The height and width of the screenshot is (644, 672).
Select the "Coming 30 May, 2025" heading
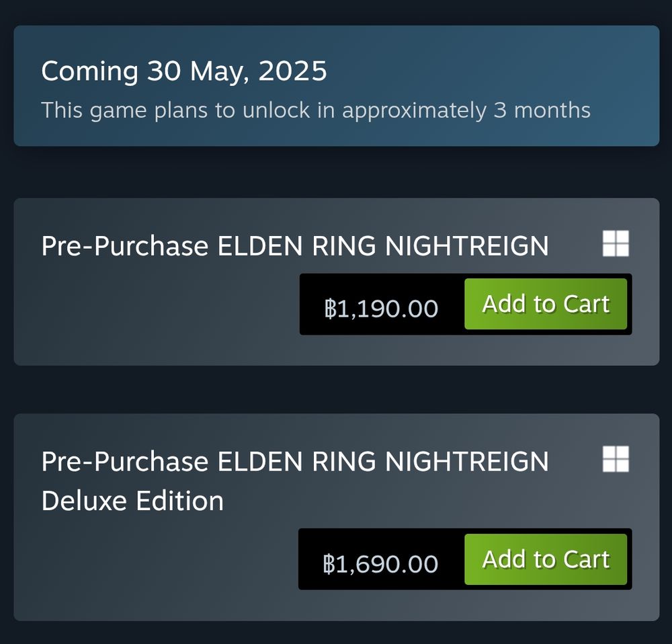[184, 71]
